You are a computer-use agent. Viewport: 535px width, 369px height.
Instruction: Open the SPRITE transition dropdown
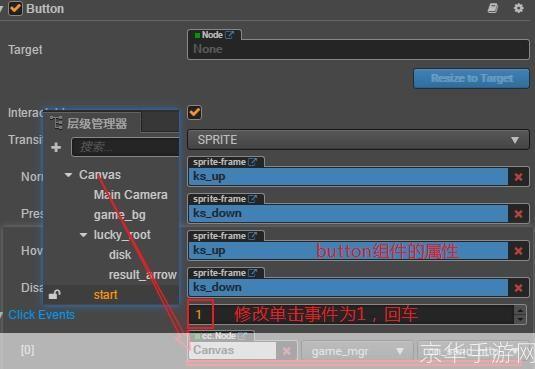coord(358,140)
